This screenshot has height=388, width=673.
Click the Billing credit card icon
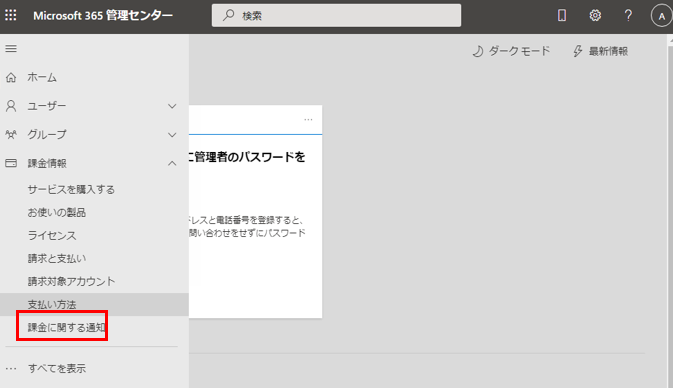tap(11, 163)
